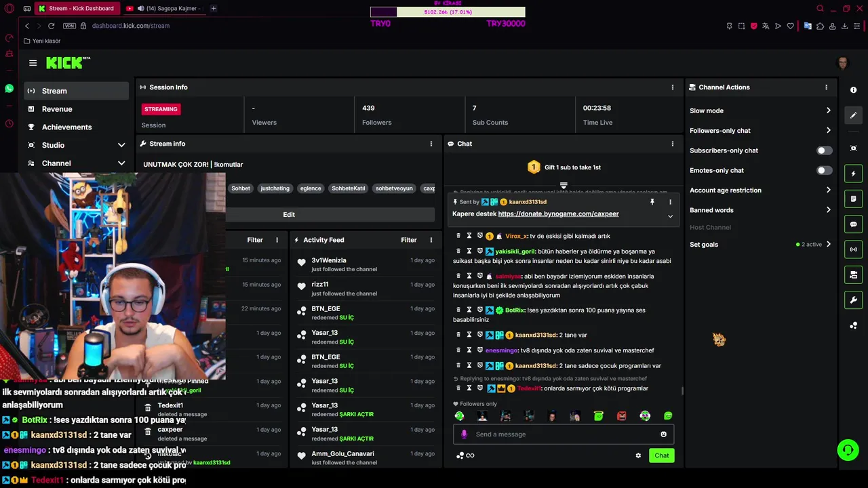Timeout enesmingo with hourglass icon
This screenshot has width=868, height=488.
click(x=469, y=350)
